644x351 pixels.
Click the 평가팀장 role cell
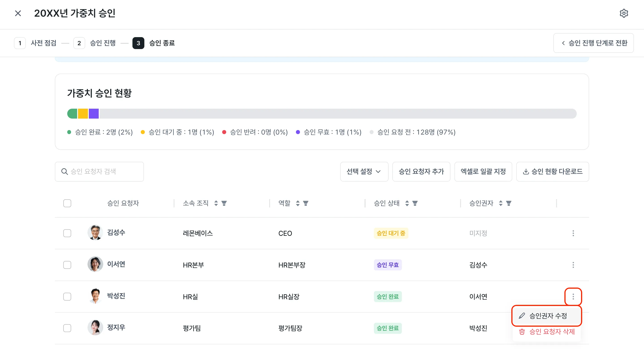coord(290,328)
